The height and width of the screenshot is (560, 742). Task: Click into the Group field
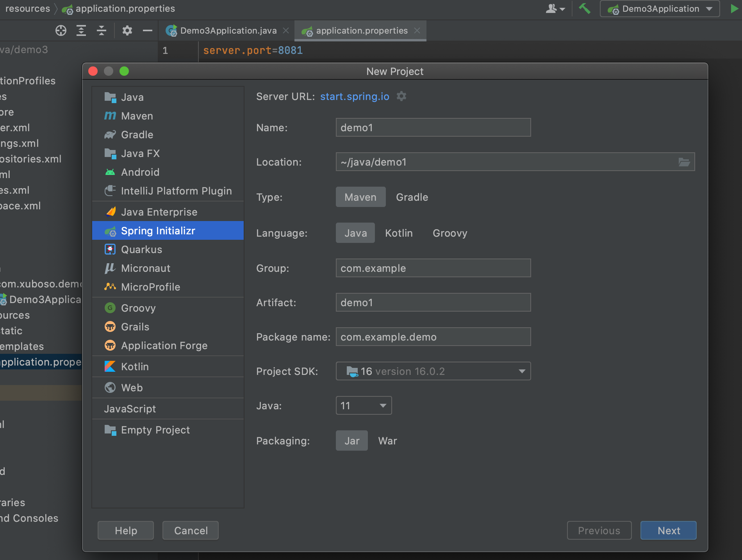433,268
